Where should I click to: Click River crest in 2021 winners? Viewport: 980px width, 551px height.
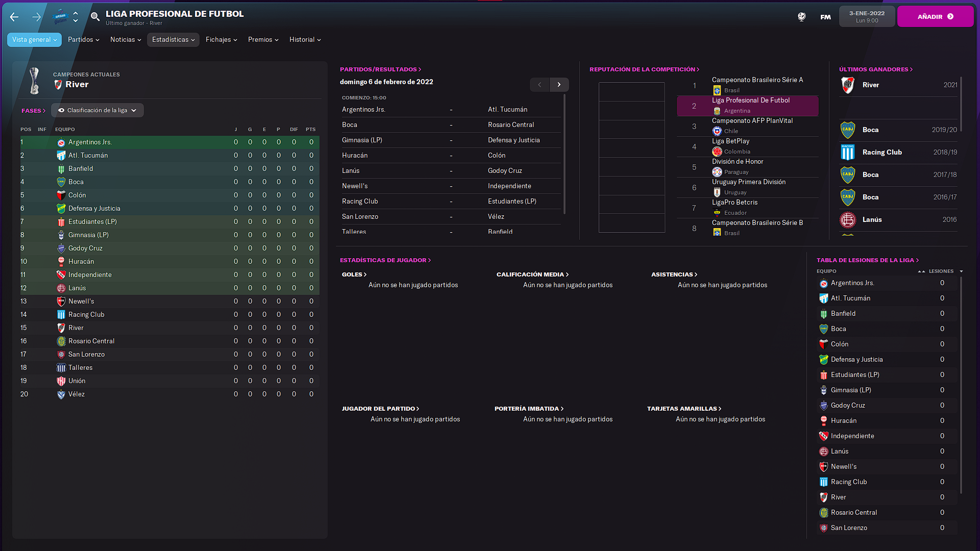848,85
